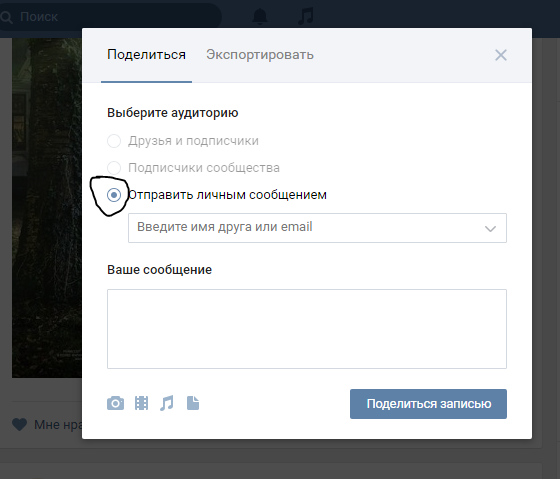
Task: Close the share dialog with the X
Action: 501,55
